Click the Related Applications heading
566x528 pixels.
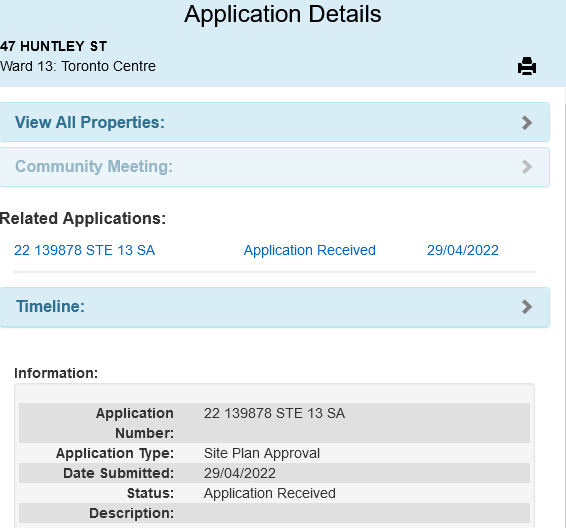click(83, 218)
